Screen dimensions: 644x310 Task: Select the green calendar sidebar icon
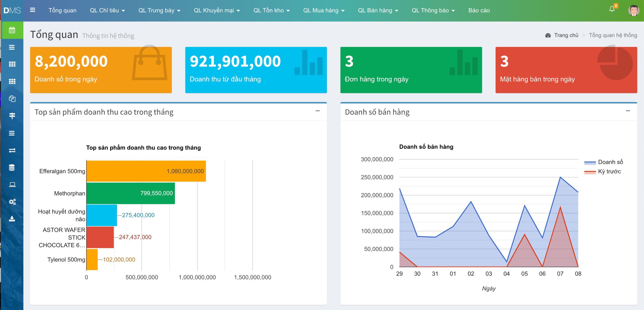tap(12, 30)
